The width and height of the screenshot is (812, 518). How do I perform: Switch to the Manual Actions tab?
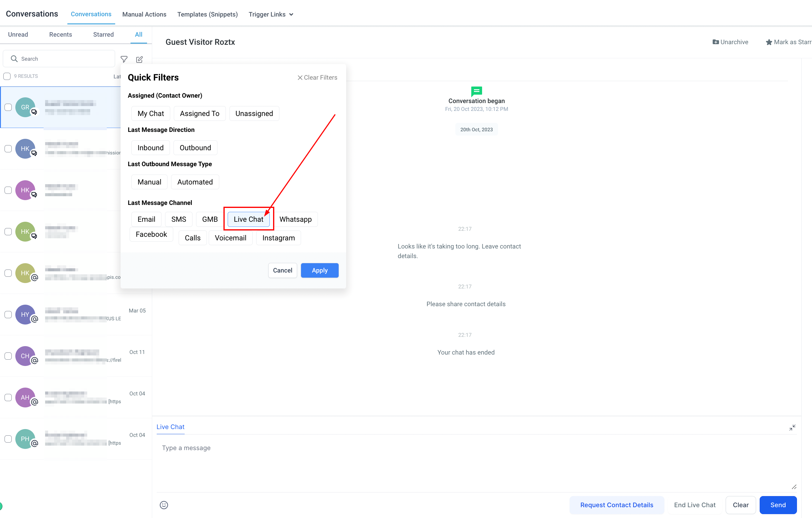(144, 14)
